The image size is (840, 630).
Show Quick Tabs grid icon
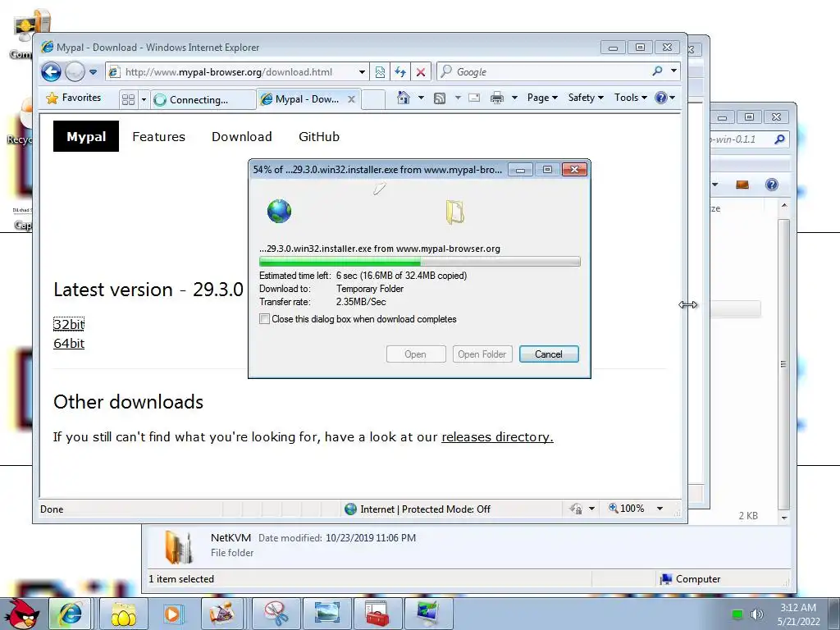point(128,99)
